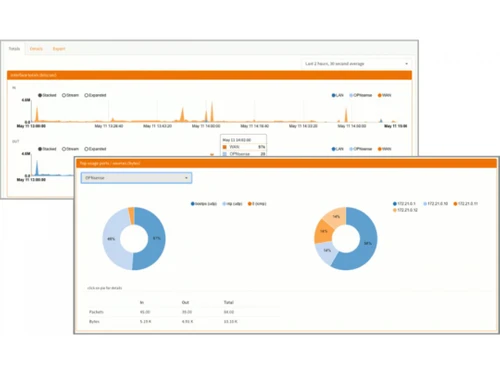
Task: Click the 'click on pie for details' hint text
Action: (105, 288)
